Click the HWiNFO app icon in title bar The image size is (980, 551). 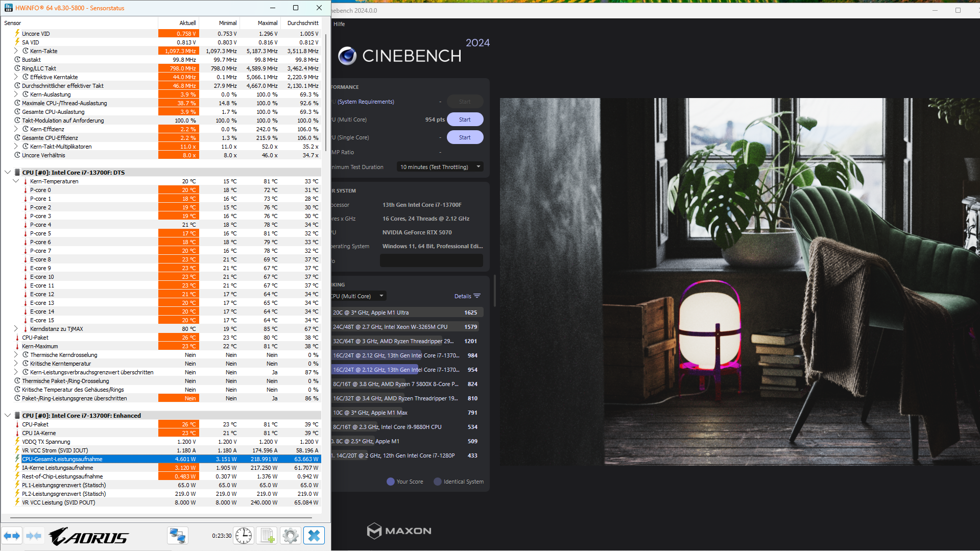[9, 8]
